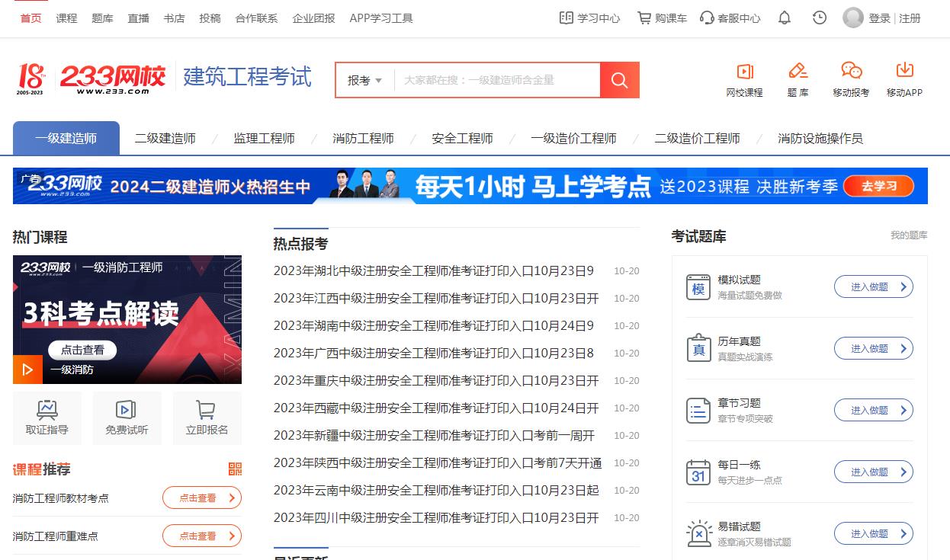Click the 模拟试题 icon
This screenshot has height=560, width=950.
[x=698, y=287]
